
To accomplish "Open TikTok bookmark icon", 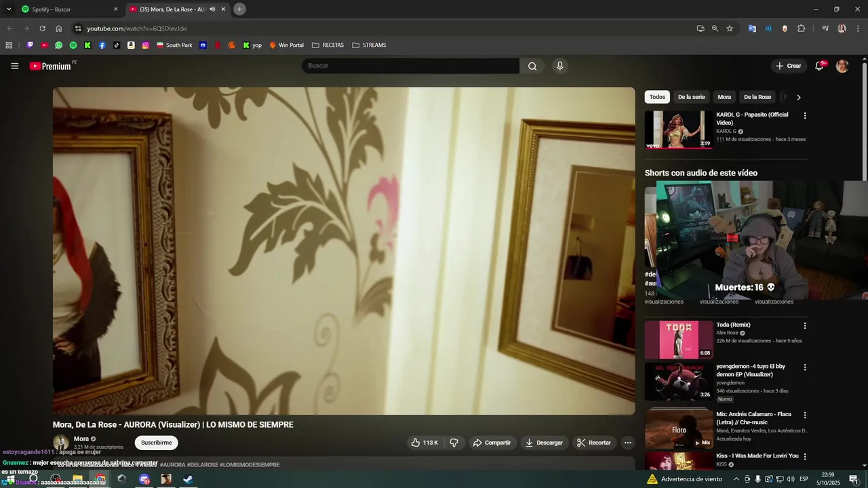I will pyautogui.click(x=117, y=45).
